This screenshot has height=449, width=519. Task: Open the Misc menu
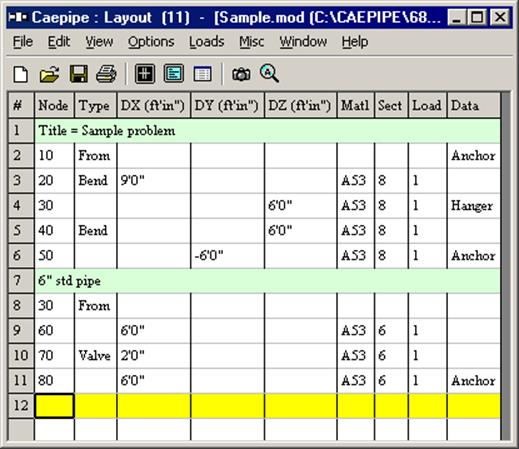click(252, 42)
